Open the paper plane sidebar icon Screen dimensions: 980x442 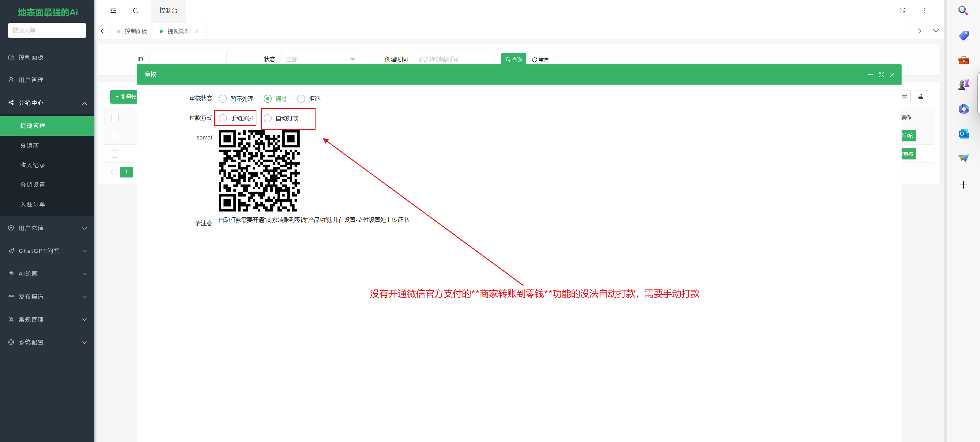[x=963, y=158]
